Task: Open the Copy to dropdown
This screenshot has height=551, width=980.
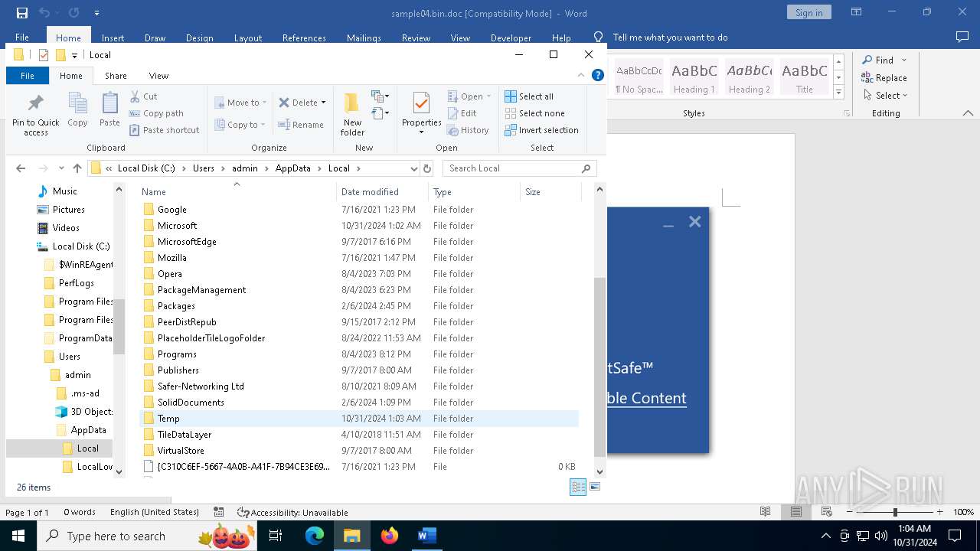Action: coord(240,125)
